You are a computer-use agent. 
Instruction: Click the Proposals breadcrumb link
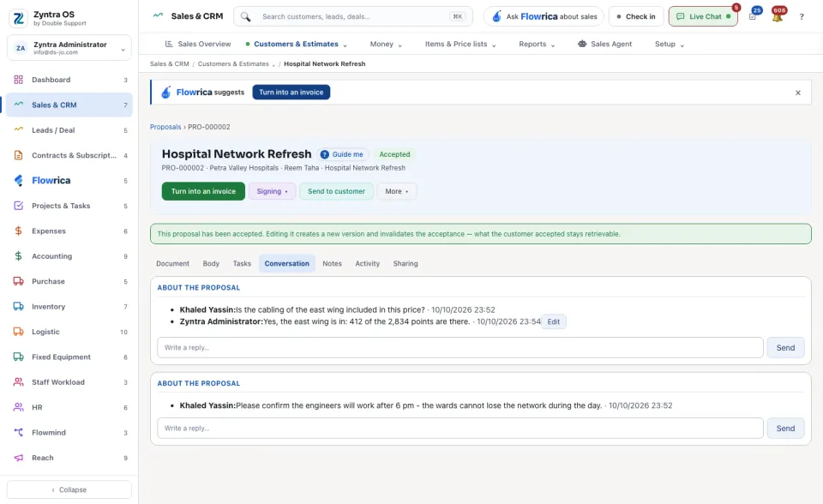[x=165, y=127]
